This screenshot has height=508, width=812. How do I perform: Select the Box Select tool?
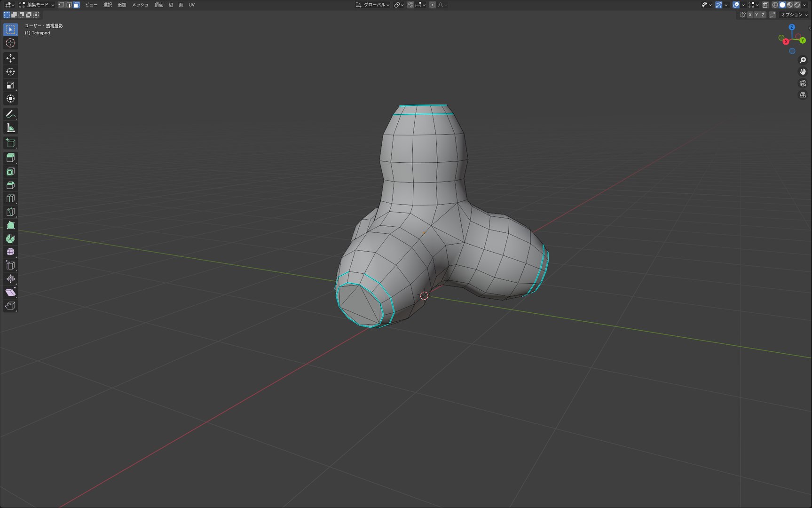(10, 30)
